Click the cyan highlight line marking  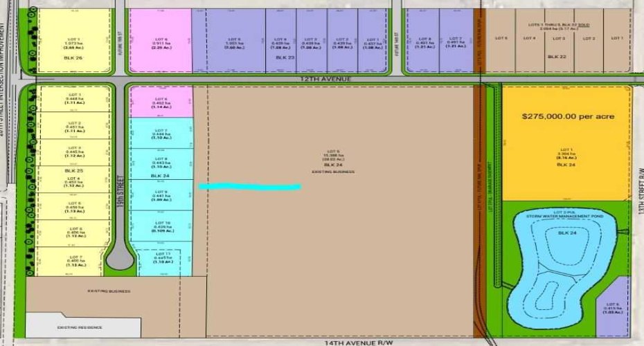tap(249, 186)
